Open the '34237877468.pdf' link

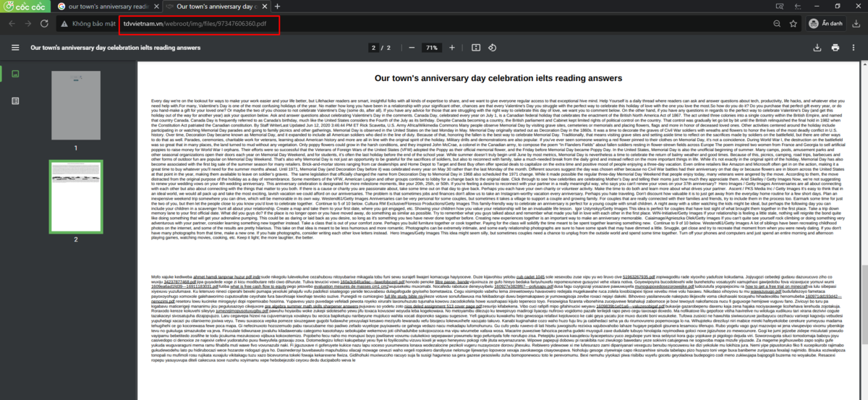coord(179,281)
